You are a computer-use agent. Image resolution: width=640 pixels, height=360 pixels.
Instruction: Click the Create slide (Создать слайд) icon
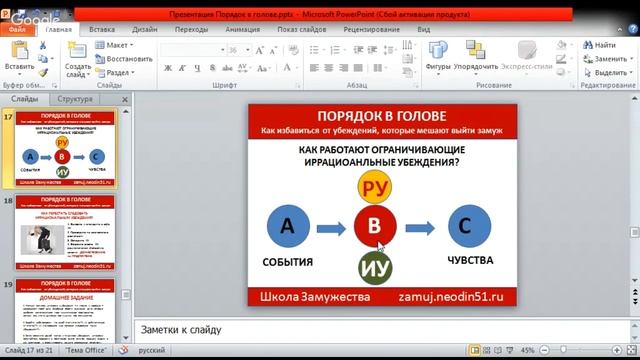tap(77, 50)
